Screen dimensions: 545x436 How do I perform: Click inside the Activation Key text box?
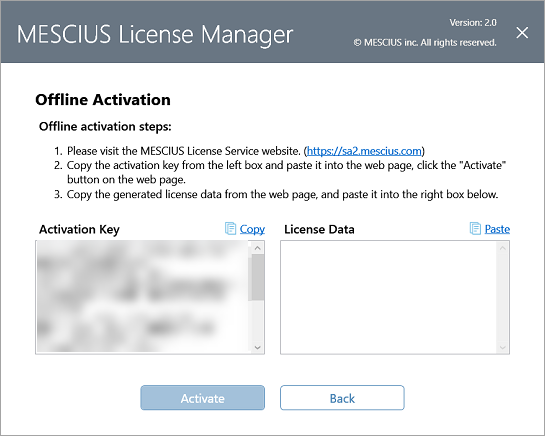pos(143,297)
